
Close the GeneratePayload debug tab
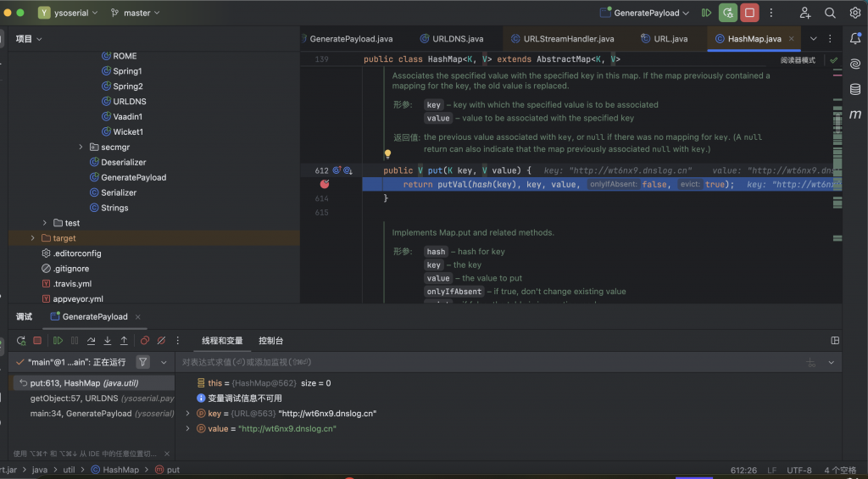138,317
